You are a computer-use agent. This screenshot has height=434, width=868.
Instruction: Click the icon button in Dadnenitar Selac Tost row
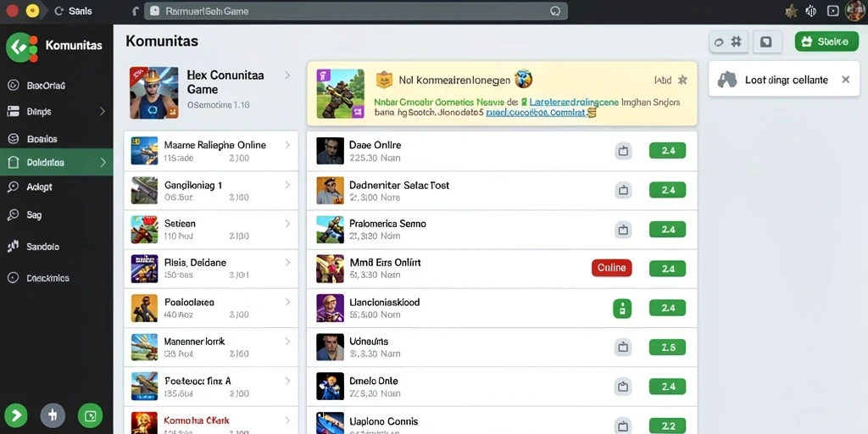point(623,190)
